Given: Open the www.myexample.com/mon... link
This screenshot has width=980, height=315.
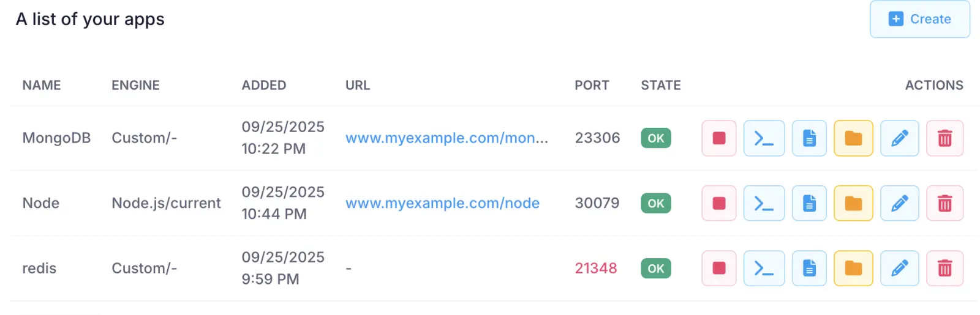Looking at the screenshot, I should (447, 138).
